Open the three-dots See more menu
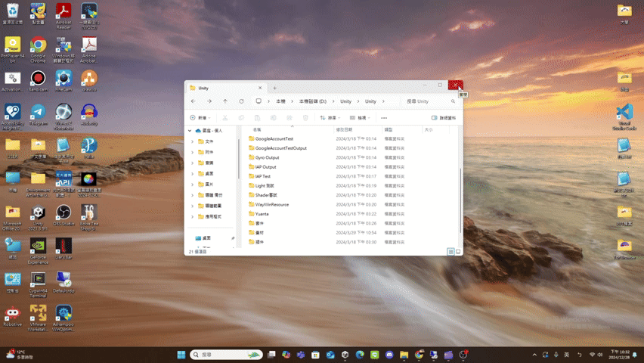Image resolution: width=644 pixels, height=363 pixels. 384,118
